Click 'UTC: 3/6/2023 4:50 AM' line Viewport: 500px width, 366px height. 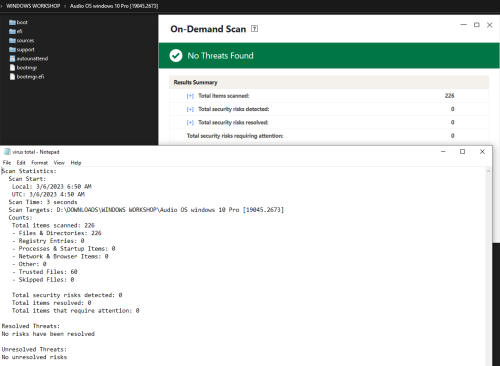48,194
